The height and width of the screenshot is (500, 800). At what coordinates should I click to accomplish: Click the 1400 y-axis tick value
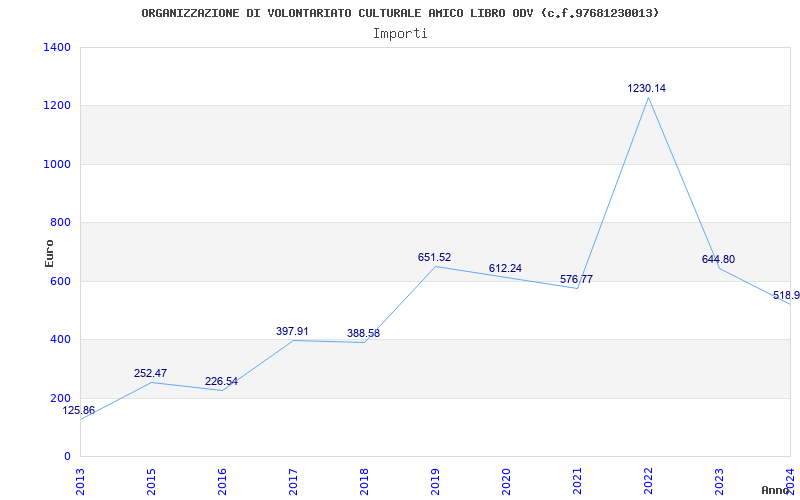pyautogui.click(x=58, y=47)
